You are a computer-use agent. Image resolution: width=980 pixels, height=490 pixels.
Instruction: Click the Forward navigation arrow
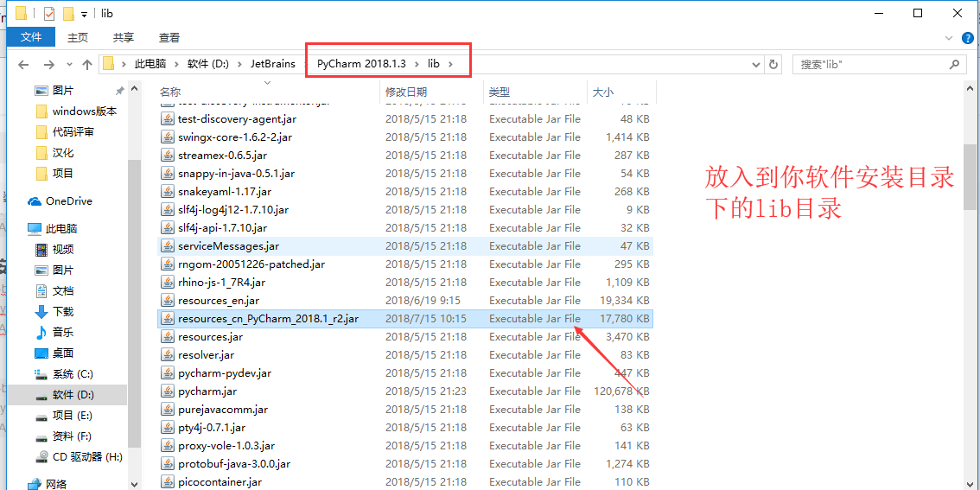pos(48,64)
